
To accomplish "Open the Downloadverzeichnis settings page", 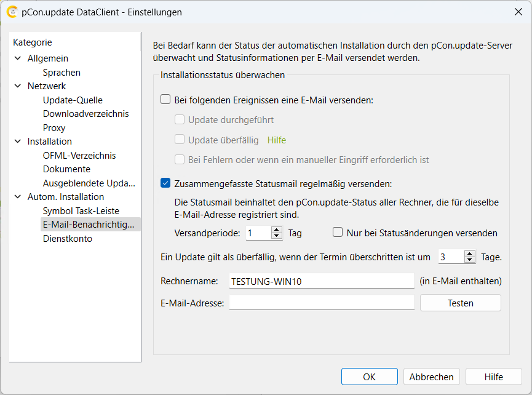I will pyautogui.click(x=86, y=114).
